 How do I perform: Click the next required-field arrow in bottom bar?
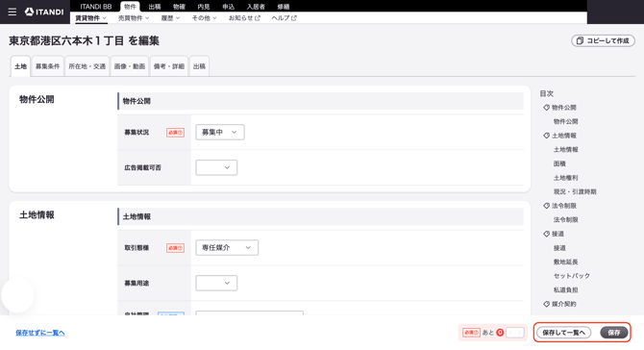pyautogui.click(x=520, y=333)
